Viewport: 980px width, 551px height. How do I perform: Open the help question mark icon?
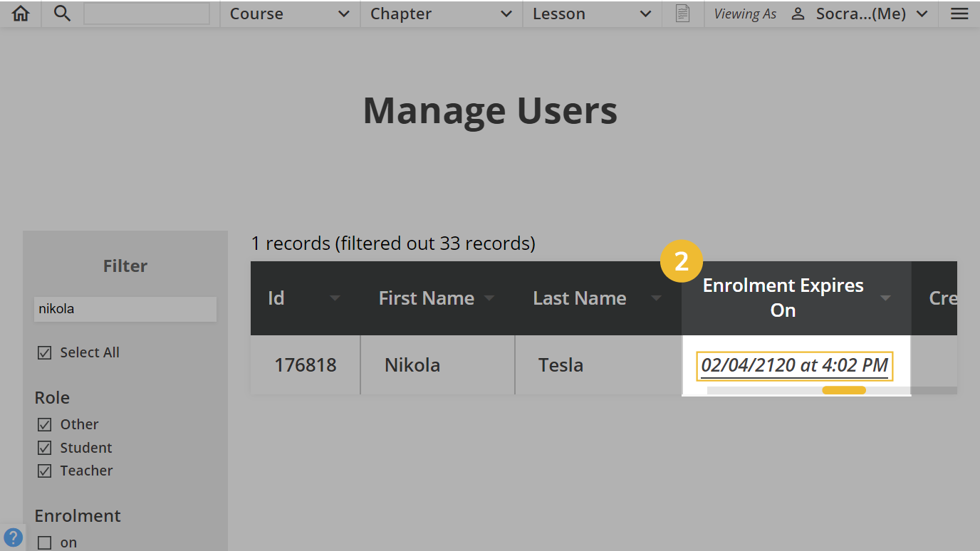tap(13, 537)
